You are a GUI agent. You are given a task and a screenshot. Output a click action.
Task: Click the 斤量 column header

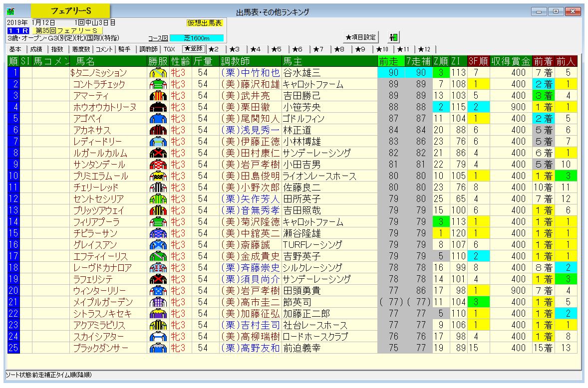206,61
